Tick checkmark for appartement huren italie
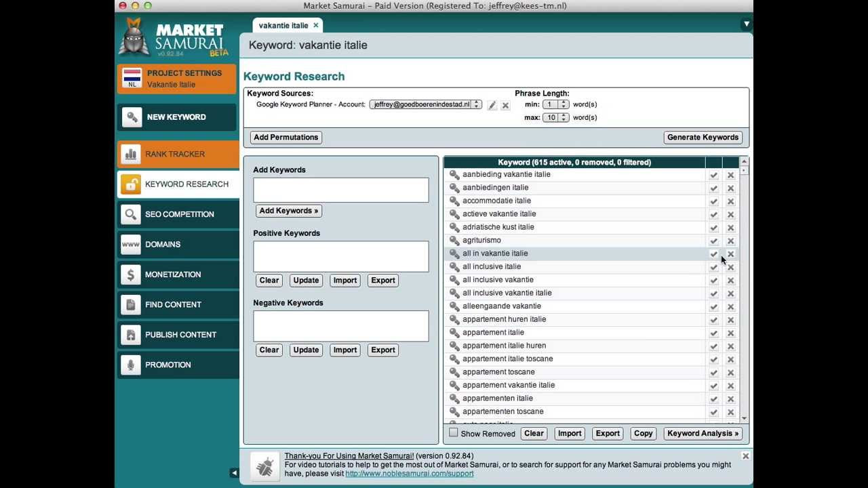 (713, 320)
